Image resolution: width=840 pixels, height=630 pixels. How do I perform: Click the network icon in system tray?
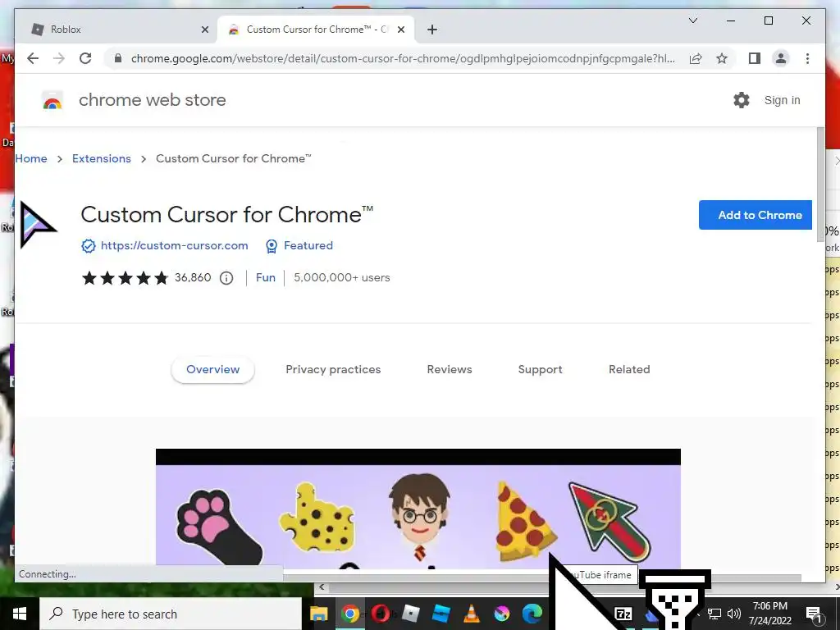click(714, 614)
